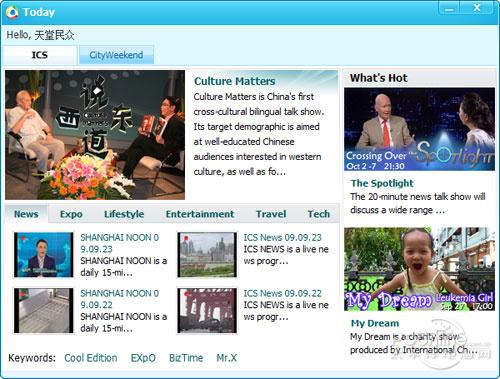This screenshot has height=379, width=500.
Task: Select the BizTime keyword link
Action: coord(186,358)
